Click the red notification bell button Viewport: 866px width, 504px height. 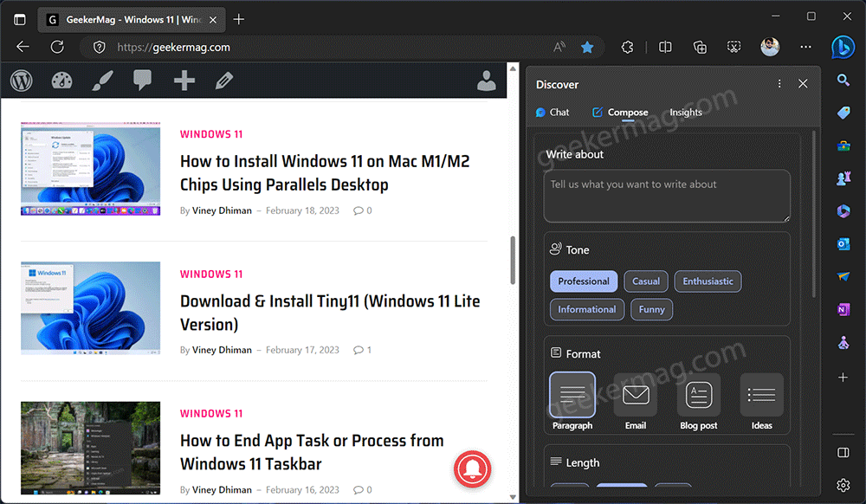pos(472,469)
